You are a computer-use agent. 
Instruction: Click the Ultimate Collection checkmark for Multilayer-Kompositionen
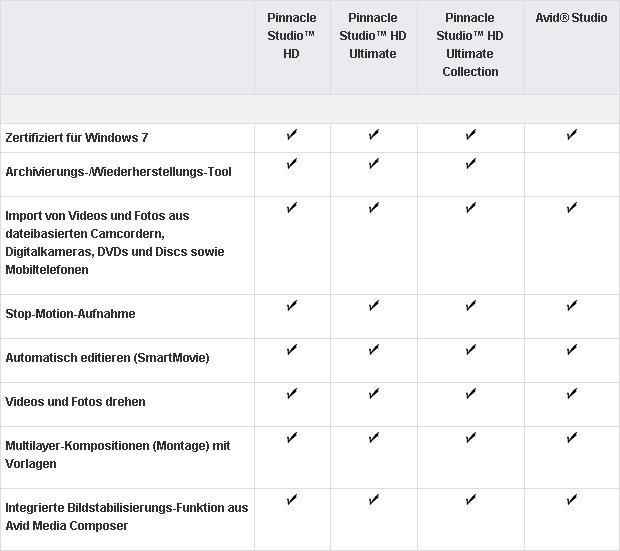[471, 437]
